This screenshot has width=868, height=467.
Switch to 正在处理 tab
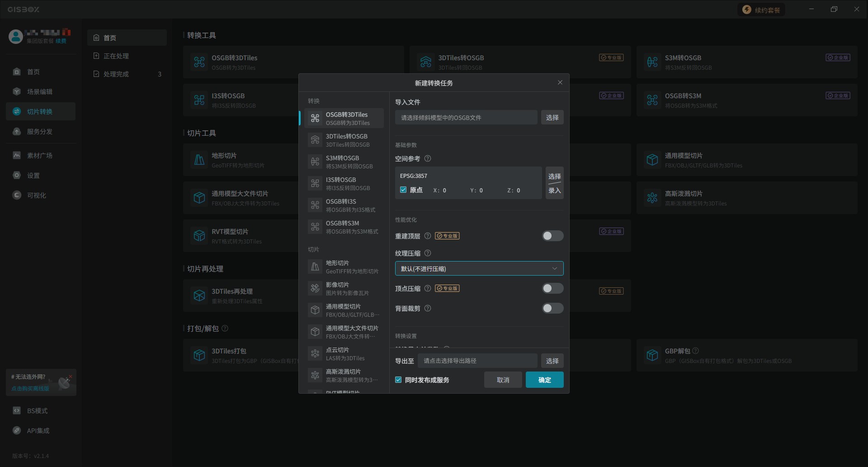(x=116, y=56)
